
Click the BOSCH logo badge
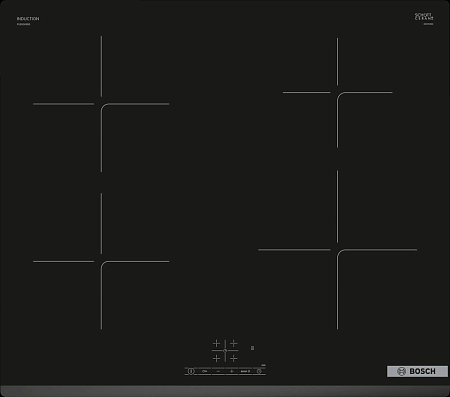pos(417,371)
